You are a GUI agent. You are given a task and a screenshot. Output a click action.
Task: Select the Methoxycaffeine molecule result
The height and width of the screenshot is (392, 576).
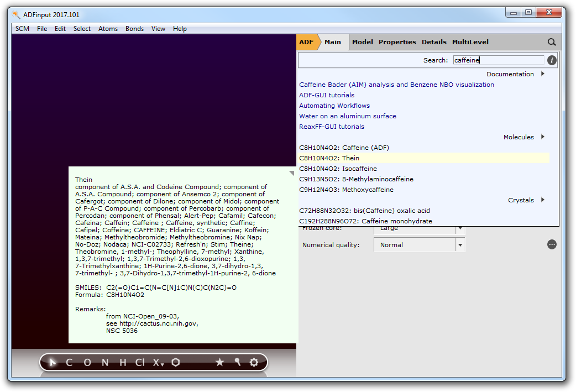347,190
